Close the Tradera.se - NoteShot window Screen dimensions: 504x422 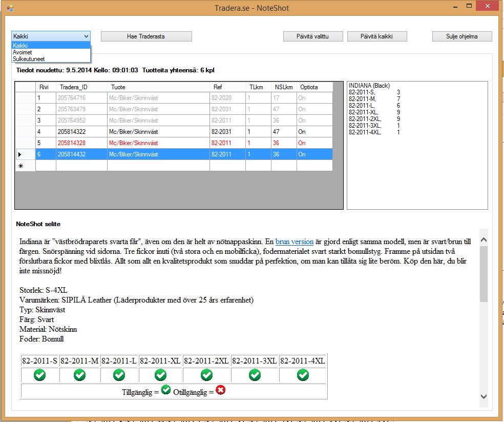coord(488,6)
